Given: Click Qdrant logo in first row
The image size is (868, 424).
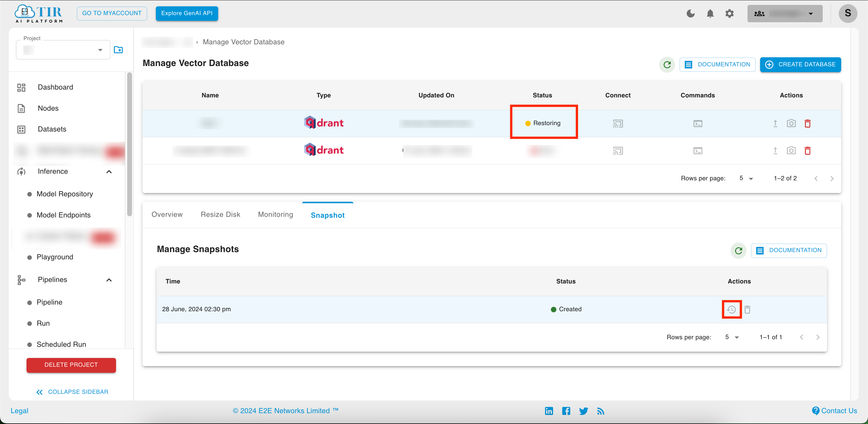Looking at the screenshot, I should pos(323,123).
